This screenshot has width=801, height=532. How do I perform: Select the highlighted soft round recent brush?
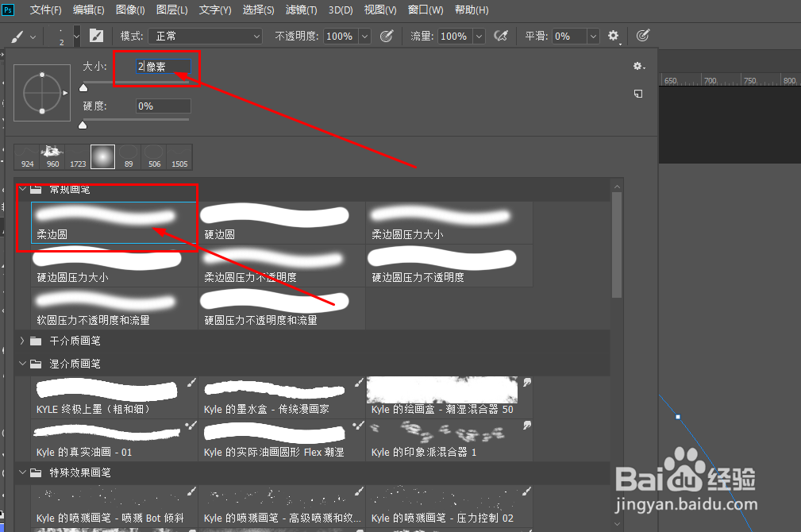pyautogui.click(x=102, y=157)
